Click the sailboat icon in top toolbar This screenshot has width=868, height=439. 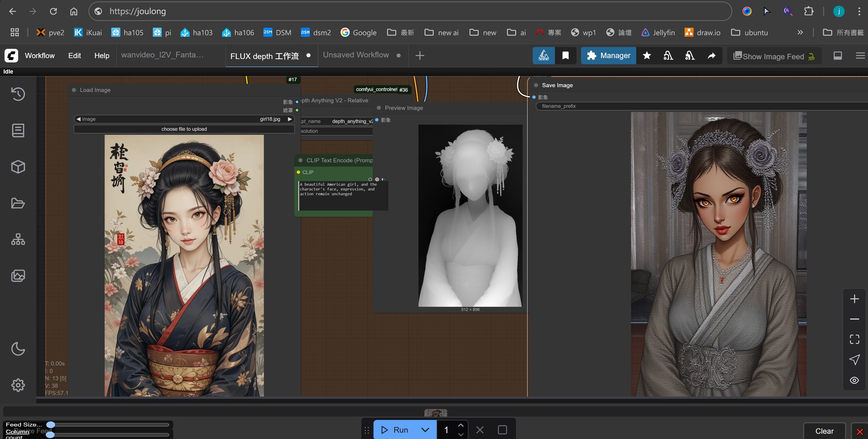coord(544,56)
